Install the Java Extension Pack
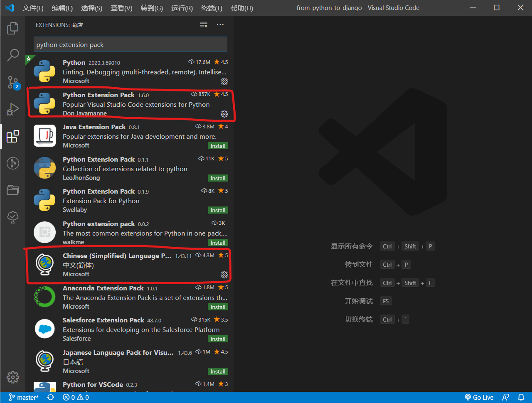 pyautogui.click(x=218, y=146)
